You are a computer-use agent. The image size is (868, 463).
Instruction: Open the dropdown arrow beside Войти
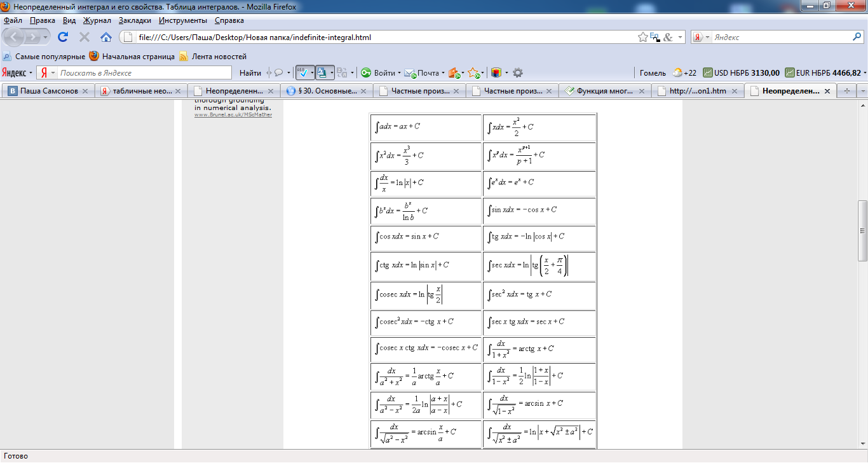pyautogui.click(x=399, y=73)
